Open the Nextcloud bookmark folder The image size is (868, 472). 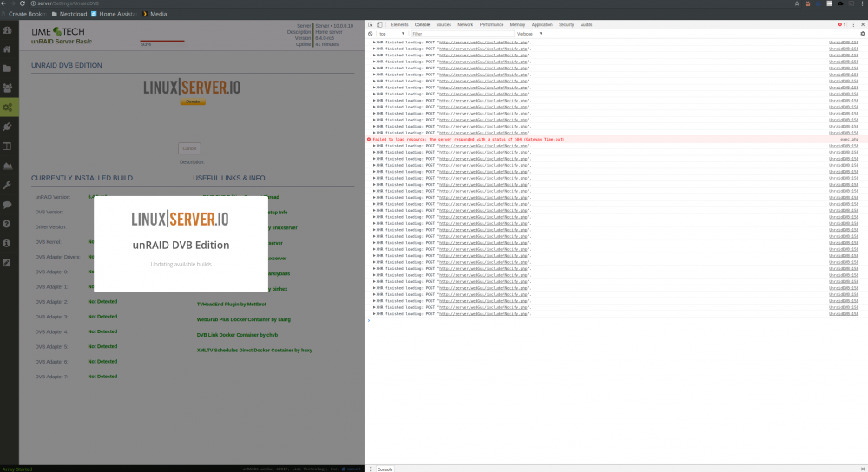[x=69, y=14]
